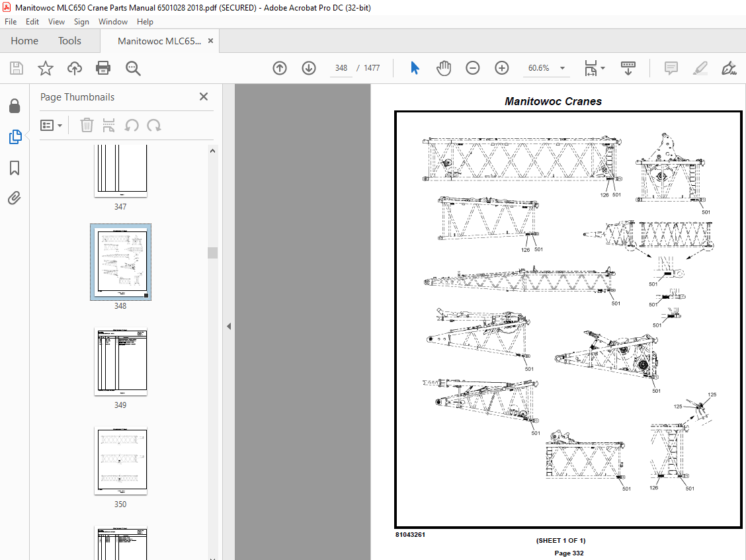Click the (SHEET 1 OF 1) label
Viewport: 746px width, 560px height.
[x=560, y=540]
